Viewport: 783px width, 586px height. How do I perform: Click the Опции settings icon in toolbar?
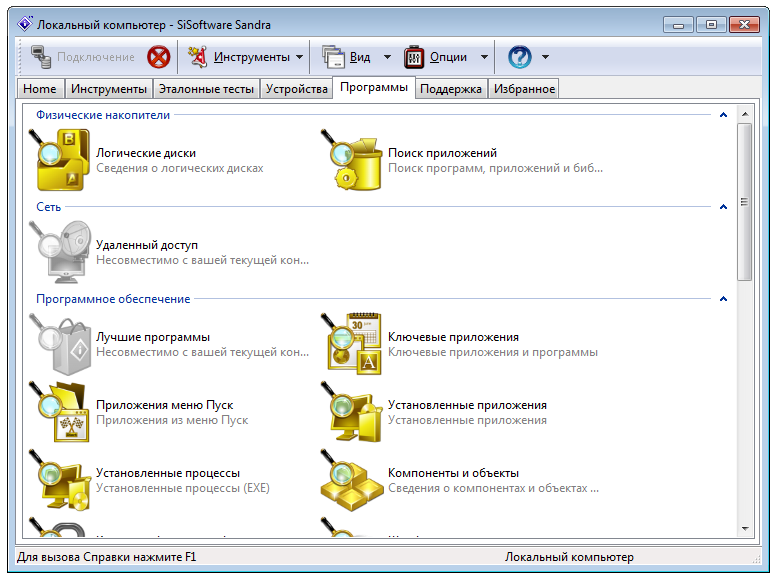pyautogui.click(x=414, y=57)
